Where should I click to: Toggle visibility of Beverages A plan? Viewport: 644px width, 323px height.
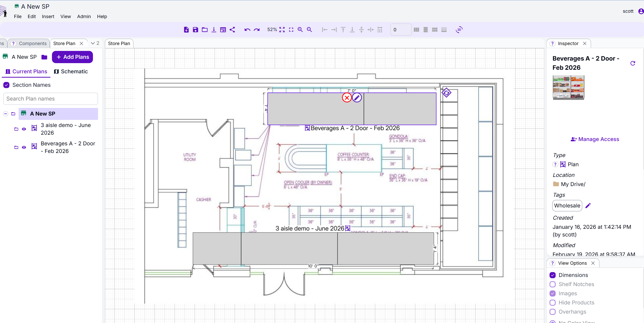pos(24,147)
